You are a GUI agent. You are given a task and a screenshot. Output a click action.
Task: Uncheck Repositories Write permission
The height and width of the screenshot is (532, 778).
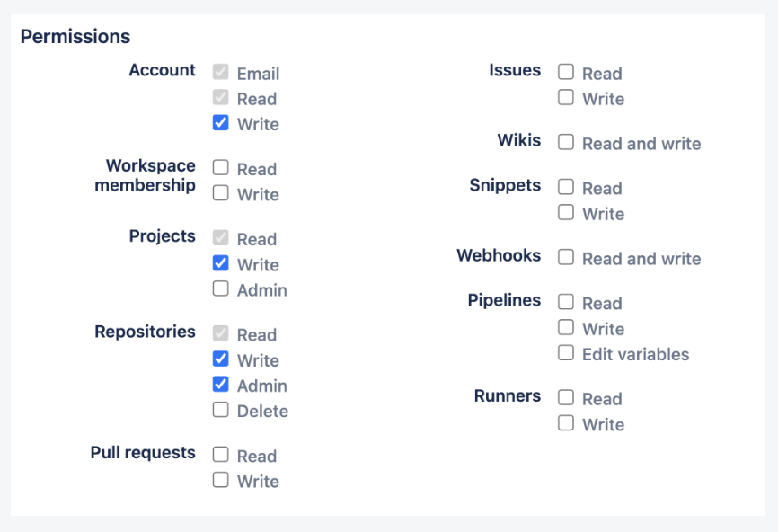point(220,359)
